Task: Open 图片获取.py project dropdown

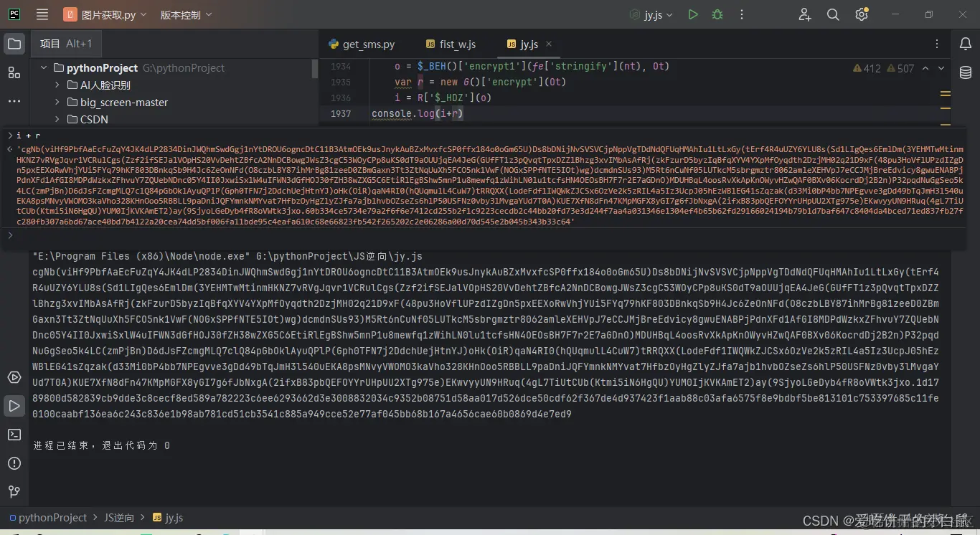Action: 105,14
